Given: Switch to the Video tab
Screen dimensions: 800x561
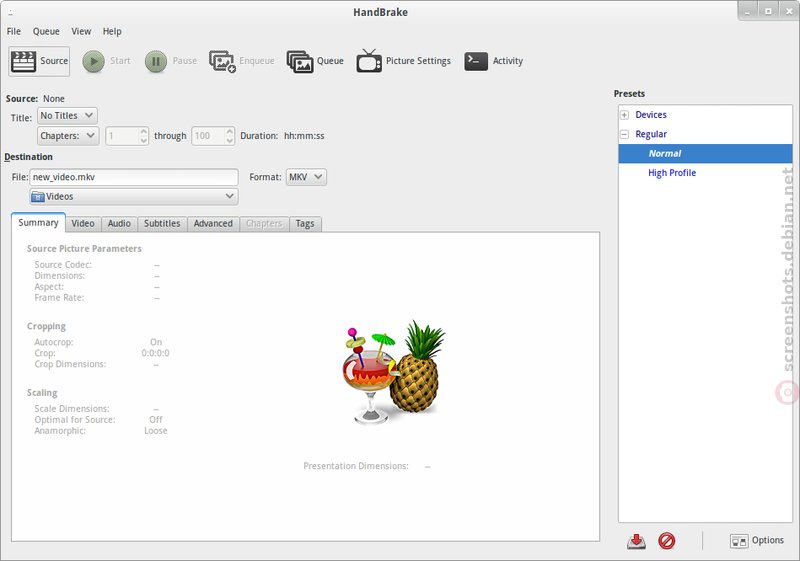Looking at the screenshot, I should (83, 223).
